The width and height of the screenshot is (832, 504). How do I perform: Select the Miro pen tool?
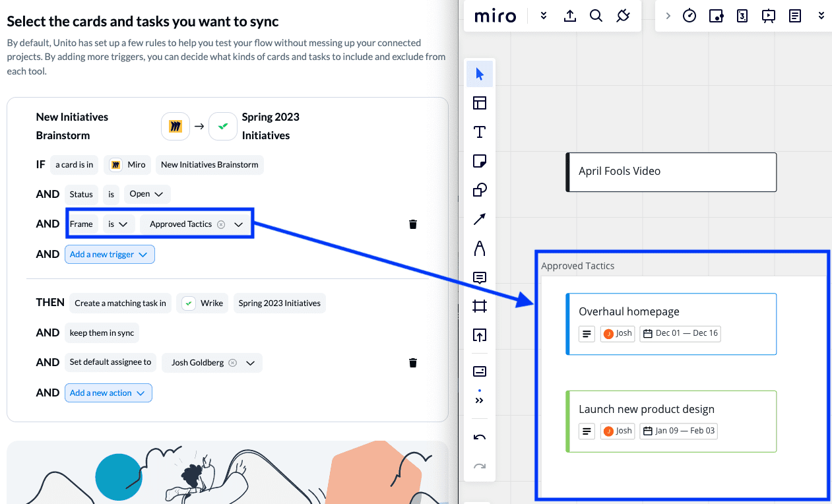(480, 249)
